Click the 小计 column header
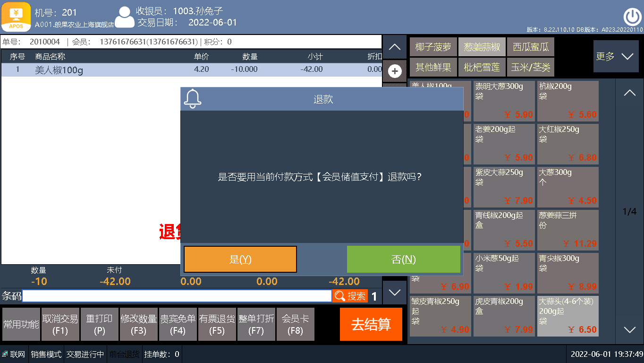Image resolution: width=644 pixels, height=363 pixels. point(315,57)
